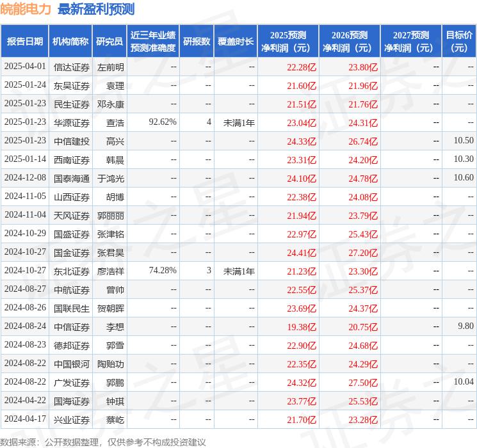
Task: Select 国泰海通 institution cell
Action: coord(72,179)
